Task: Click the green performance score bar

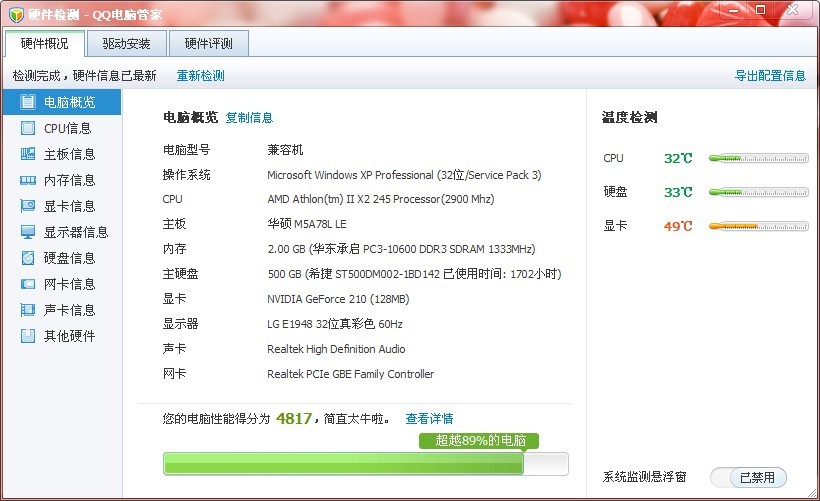Action: (366, 464)
